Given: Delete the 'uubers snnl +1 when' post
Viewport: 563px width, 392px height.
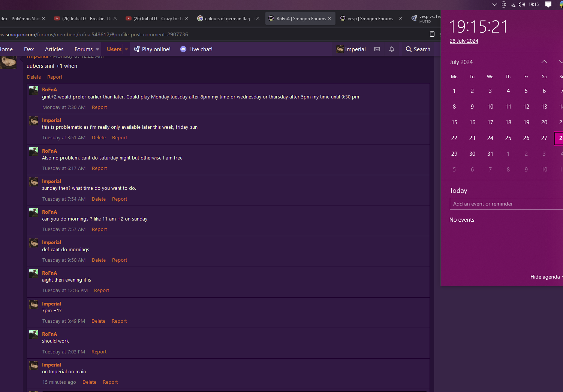Looking at the screenshot, I should (34, 77).
